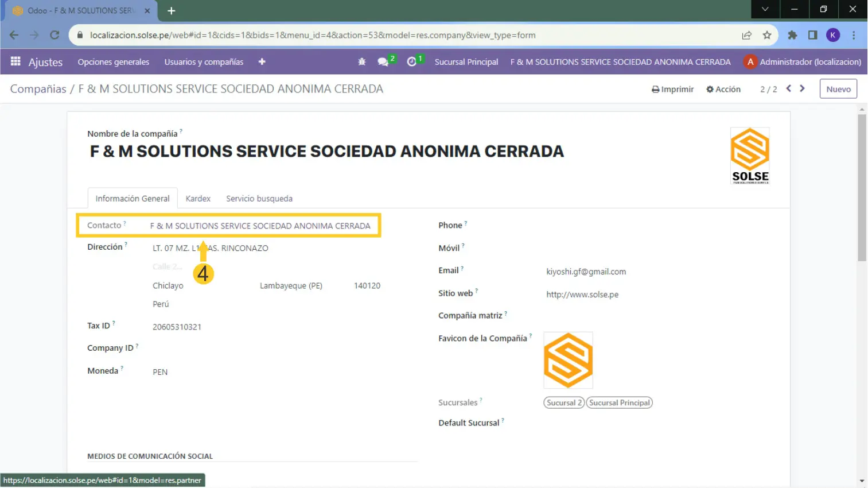The width and height of the screenshot is (868, 488).
Task: Open Chrome three-dot menu
Action: point(854,35)
